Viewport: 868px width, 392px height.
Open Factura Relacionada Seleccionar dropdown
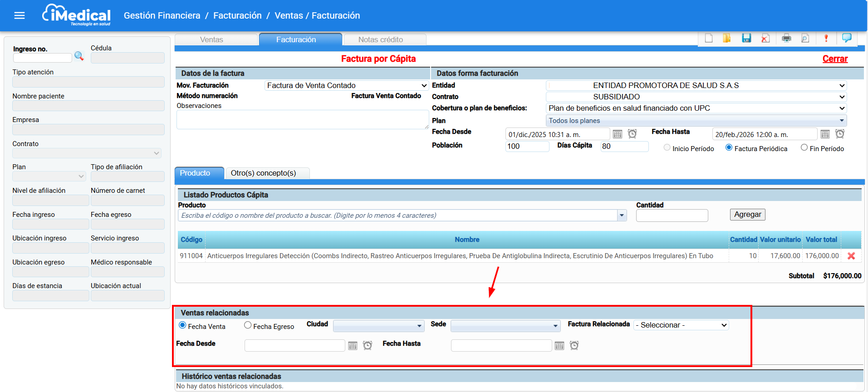(x=681, y=325)
